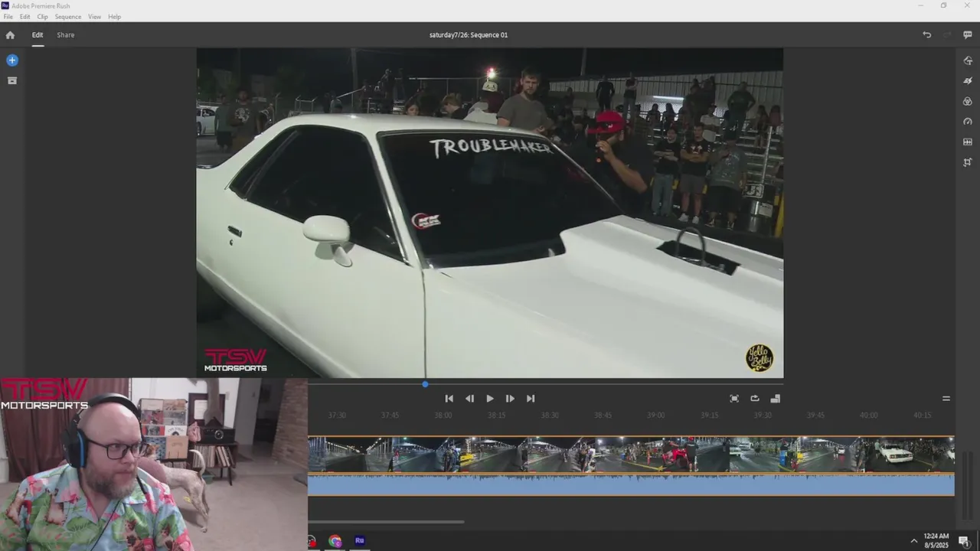Click Premiere Rush taskbar icon
980x551 pixels.
point(360,541)
